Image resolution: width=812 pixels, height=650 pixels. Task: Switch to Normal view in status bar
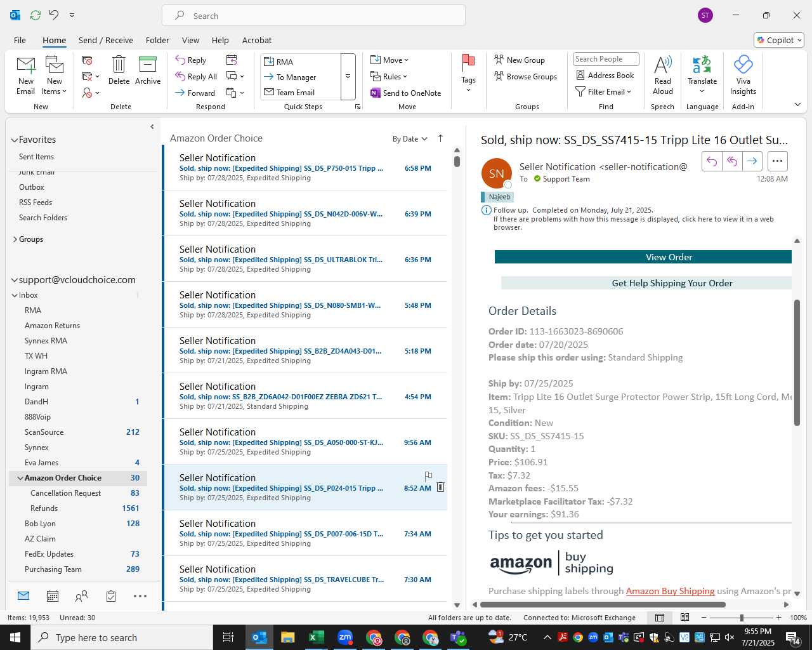pos(660,618)
